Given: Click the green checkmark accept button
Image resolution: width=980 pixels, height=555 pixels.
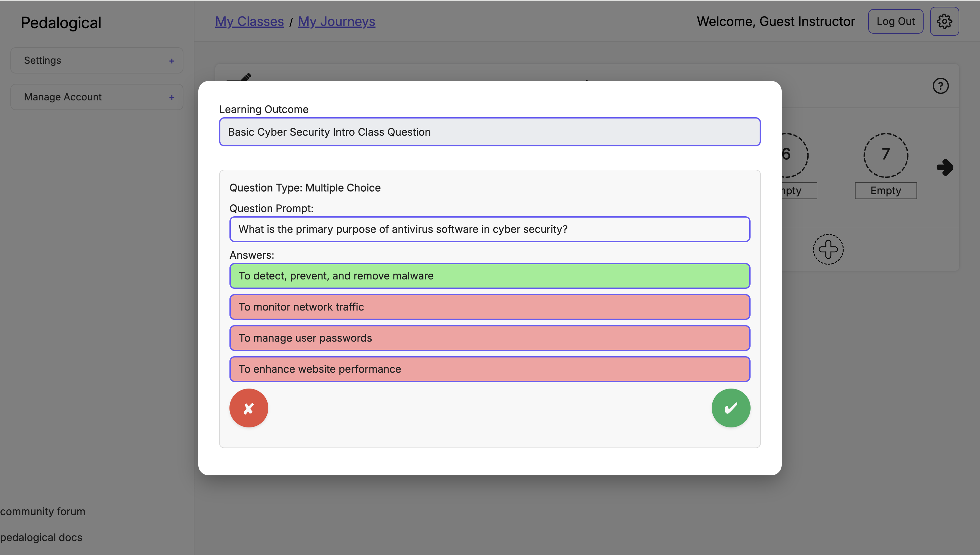Looking at the screenshot, I should 730,408.
